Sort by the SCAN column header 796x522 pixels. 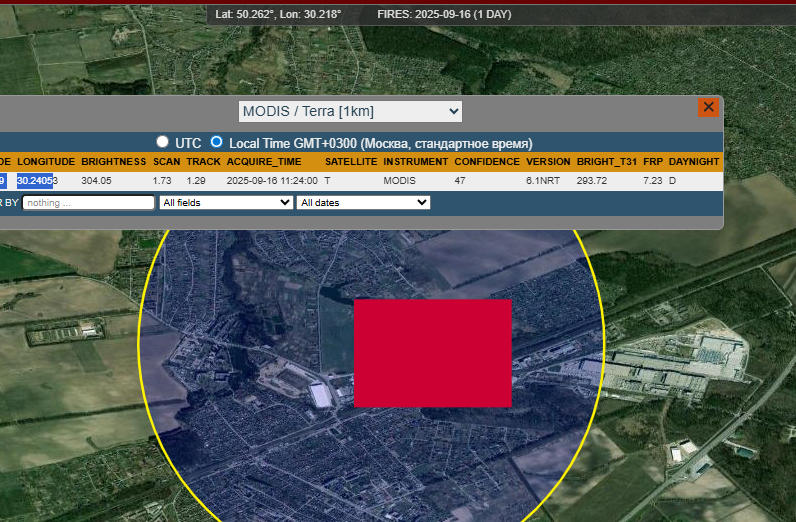point(167,161)
